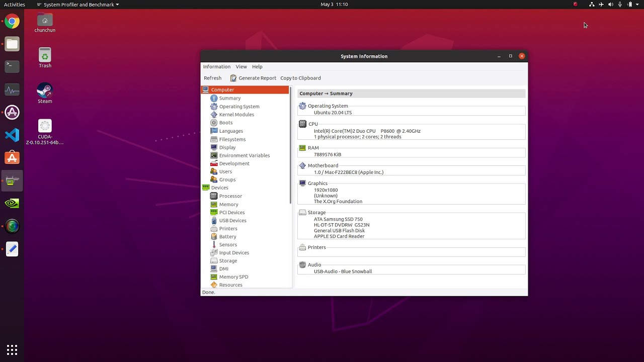The height and width of the screenshot is (362, 644).
Task: Select the Boots icon in sidebar
Action: click(x=214, y=123)
